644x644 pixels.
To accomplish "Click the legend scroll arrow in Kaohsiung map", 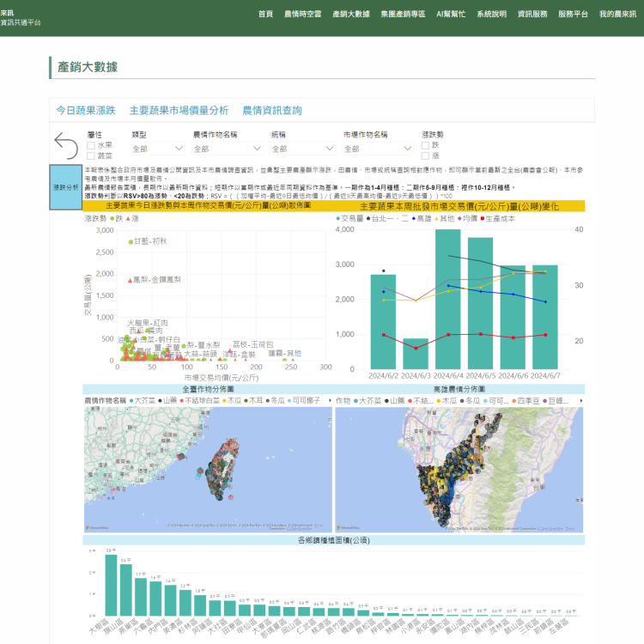I will click(581, 400).
